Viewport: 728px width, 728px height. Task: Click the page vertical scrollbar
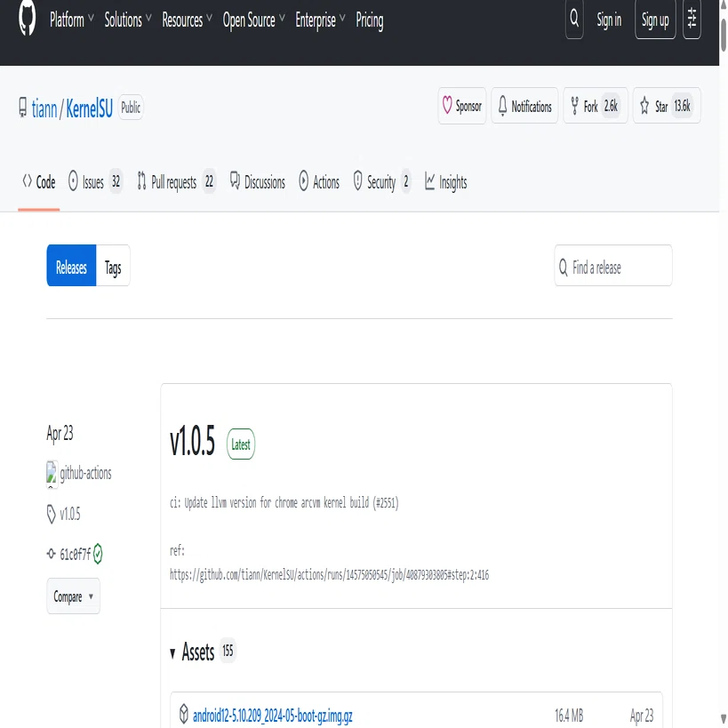tap(724, 35)
